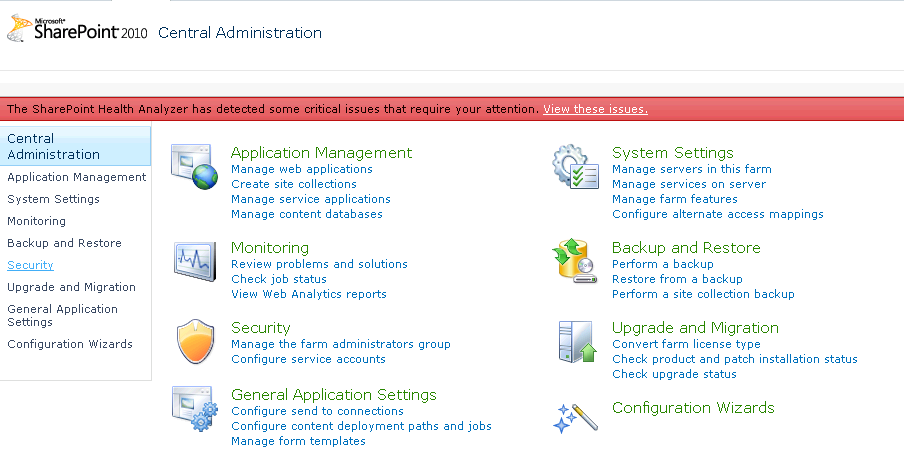The image size is (904, 465).
Task: Open Restore from a backup
Action: (x=677, y=279)
